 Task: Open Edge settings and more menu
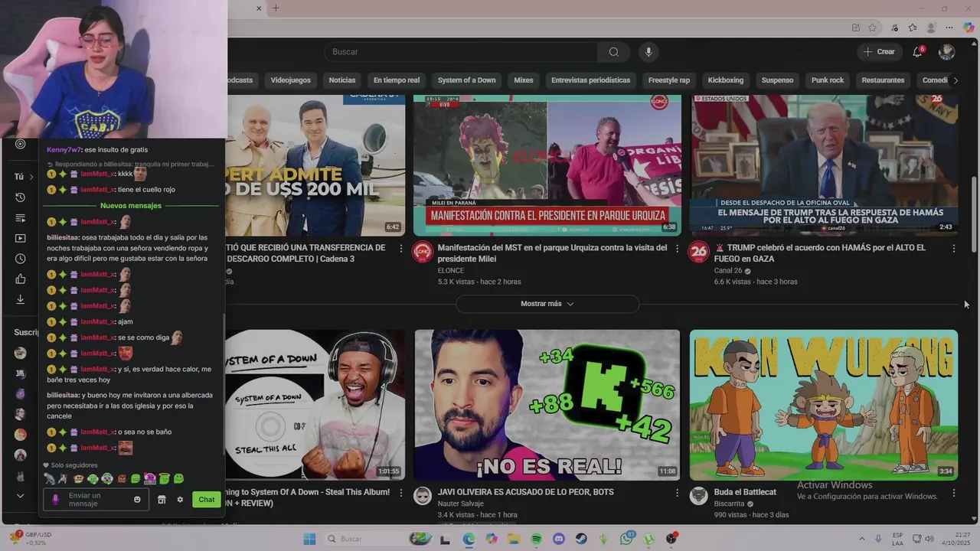coord(949,28)
